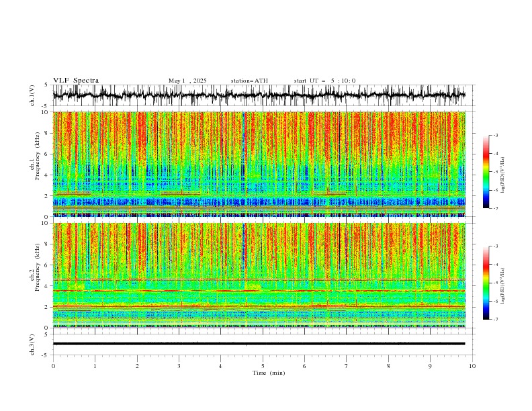The height and width of the screenshot is (411, 532).
Task: Click the '-7' tick on ch.2 color bar
Action: [495, 320]
